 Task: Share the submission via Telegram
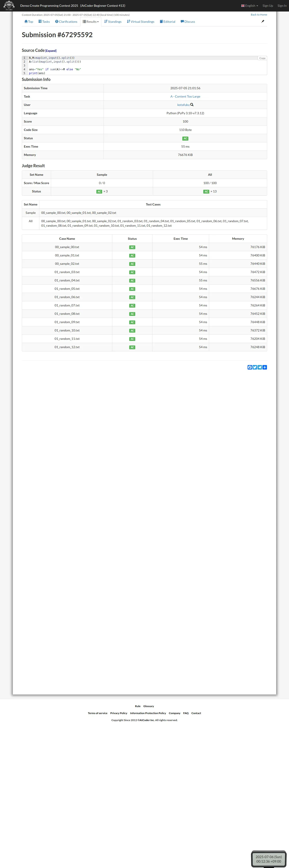260,367
